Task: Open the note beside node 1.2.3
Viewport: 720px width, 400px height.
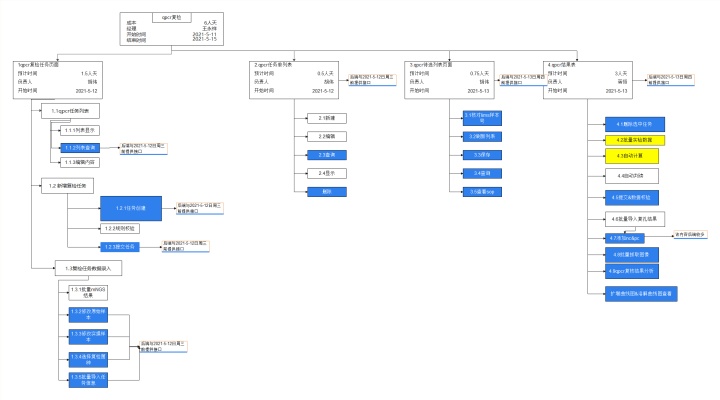Action: click(186, 246)
